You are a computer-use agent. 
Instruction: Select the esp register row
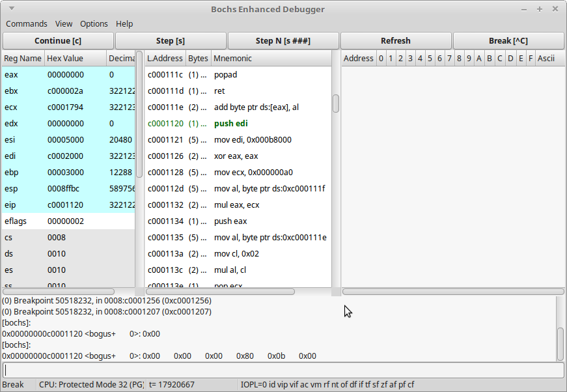click(68, 189)
